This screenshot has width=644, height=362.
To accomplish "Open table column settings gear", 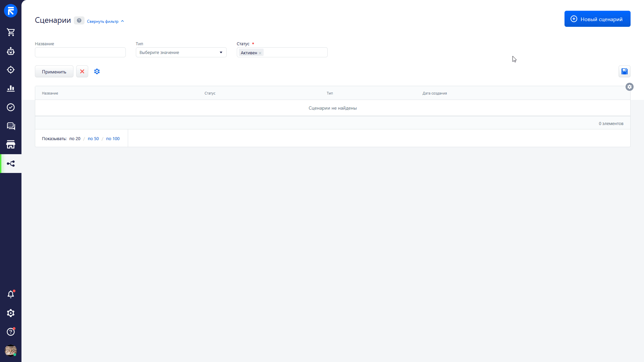I will [x=630, y=87].
